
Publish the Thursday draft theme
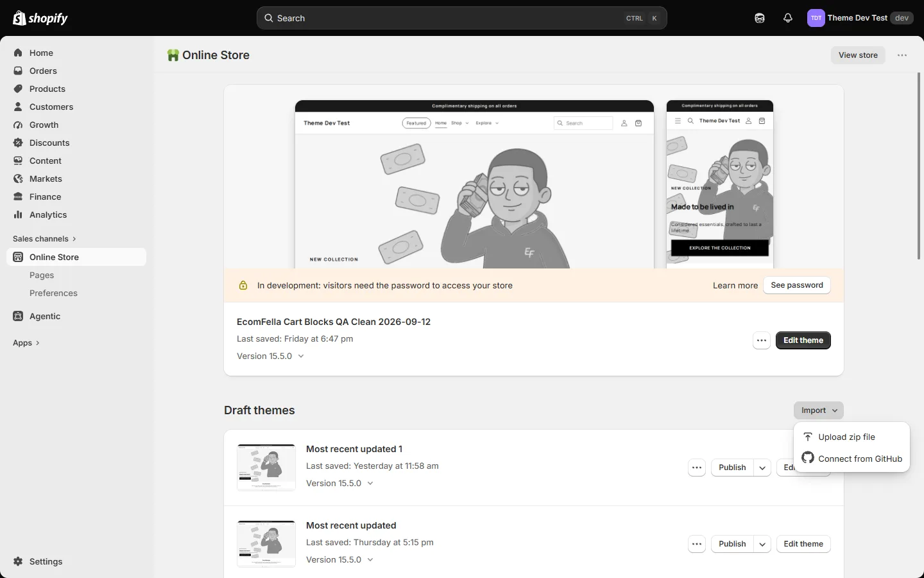point(732,544)
